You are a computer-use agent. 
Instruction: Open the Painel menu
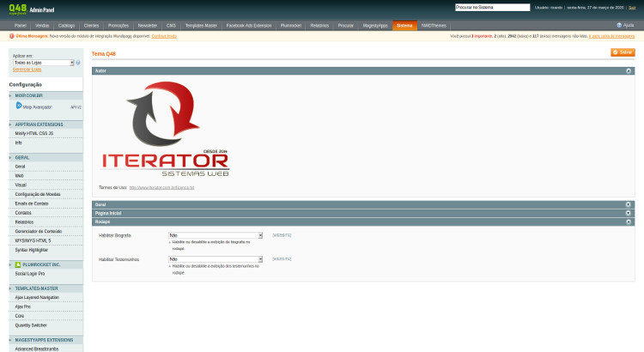coord(20,26)
